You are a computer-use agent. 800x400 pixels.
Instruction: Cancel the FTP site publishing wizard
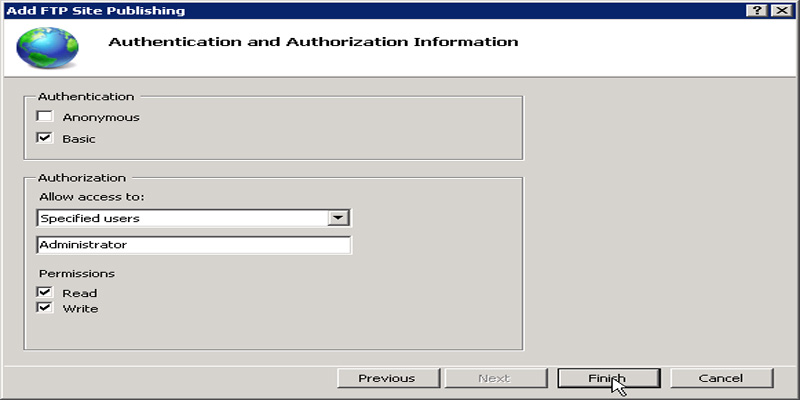[x=721, y=378]
